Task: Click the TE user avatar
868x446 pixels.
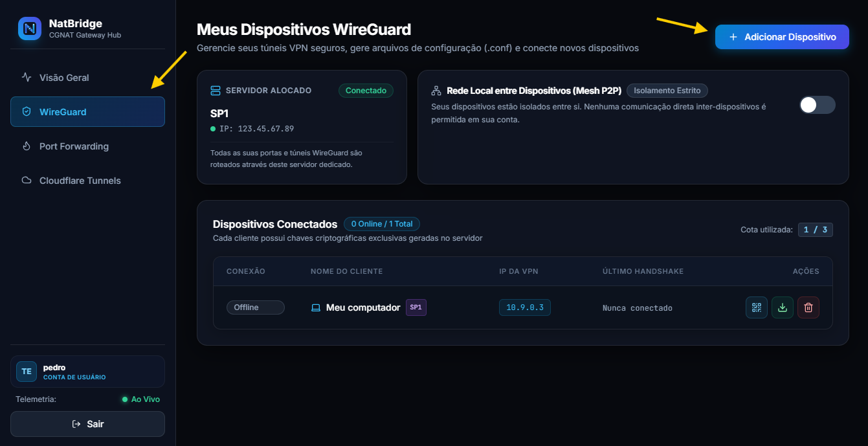Action: (x=27, y=372)
